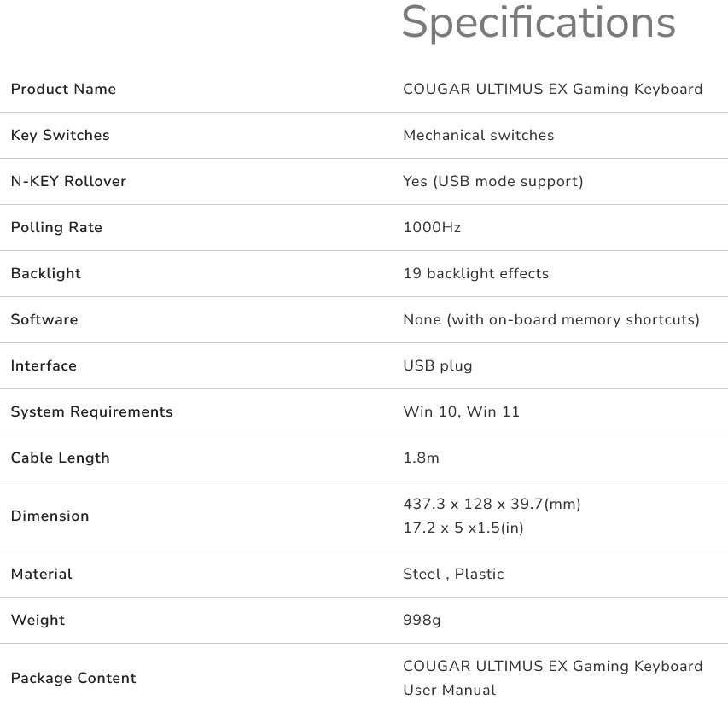Click the Win 10, Win 11 text
This screenshot has width=728, height=706.
pyautogui.click(x=461, y=411)
